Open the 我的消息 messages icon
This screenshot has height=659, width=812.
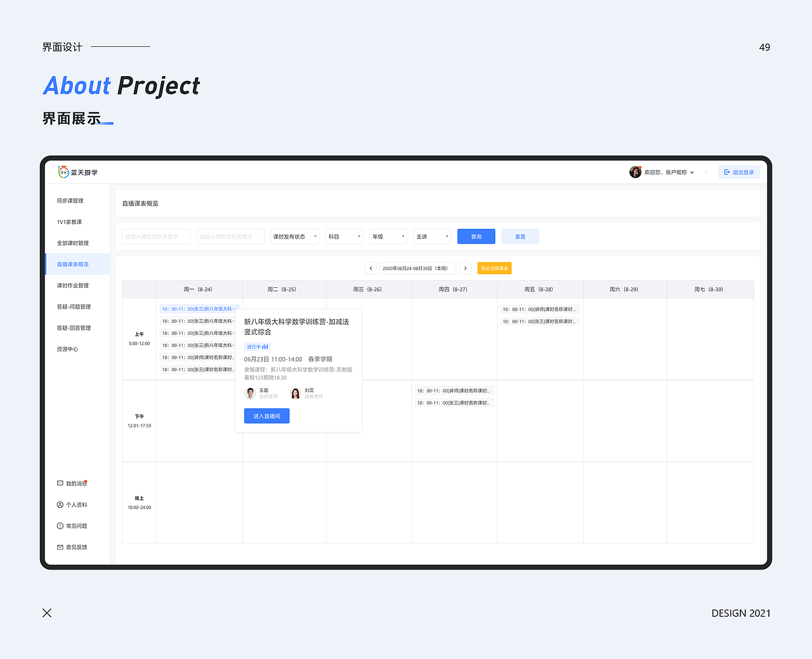point(60,483)
